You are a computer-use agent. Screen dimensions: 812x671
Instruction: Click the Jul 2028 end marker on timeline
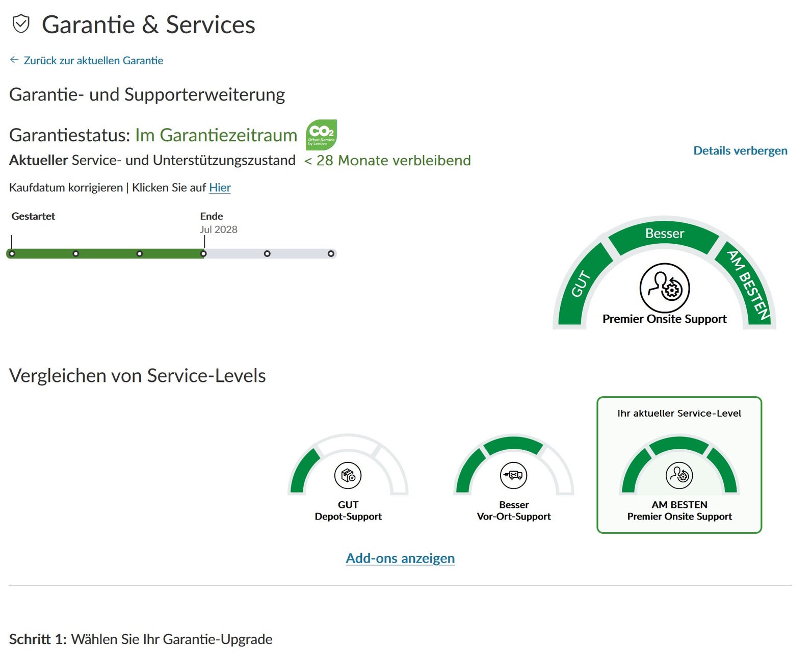click(203, 253)
